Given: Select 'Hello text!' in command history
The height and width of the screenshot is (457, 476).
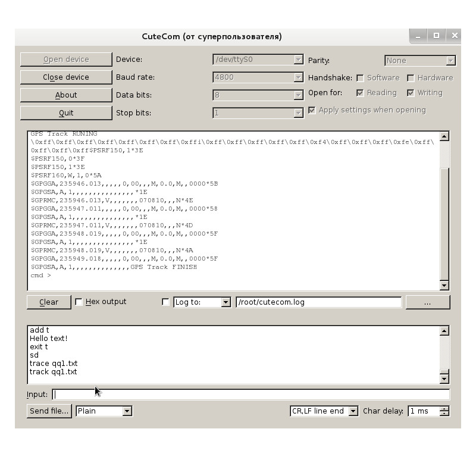Looking at the screenshot, I should click(49, 338).
